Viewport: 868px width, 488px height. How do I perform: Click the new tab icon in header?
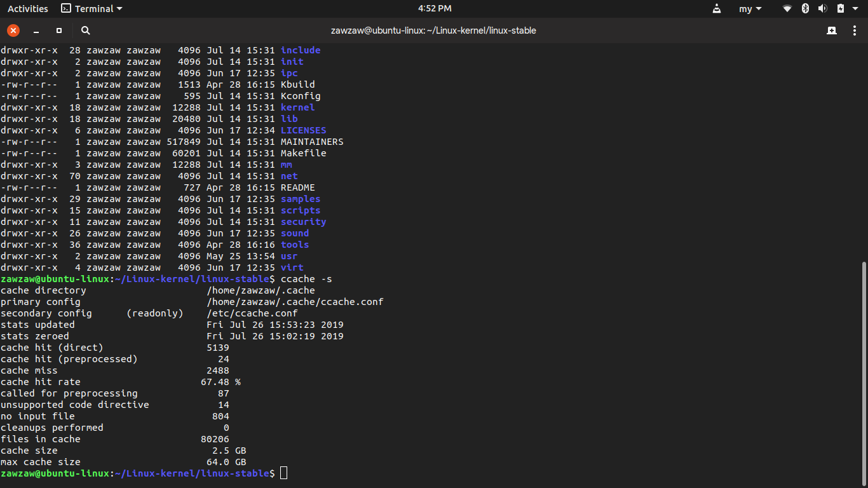[832, 30]
